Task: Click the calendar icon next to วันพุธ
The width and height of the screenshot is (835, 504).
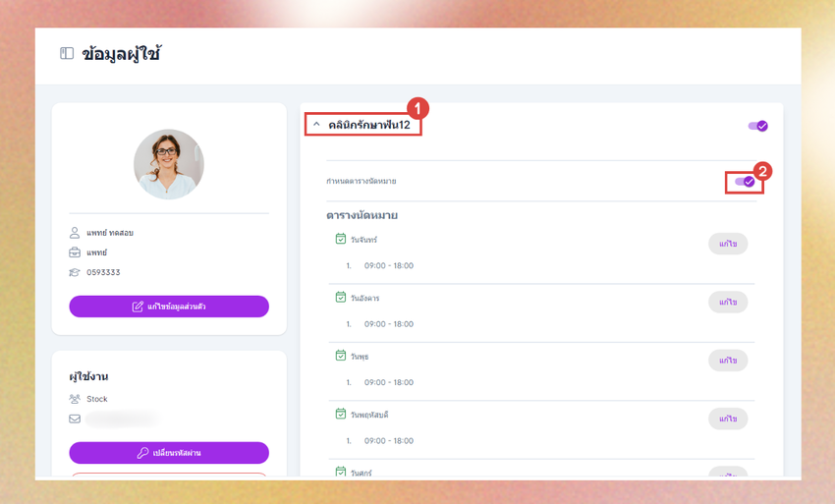Action: click(x=340, y=355)
